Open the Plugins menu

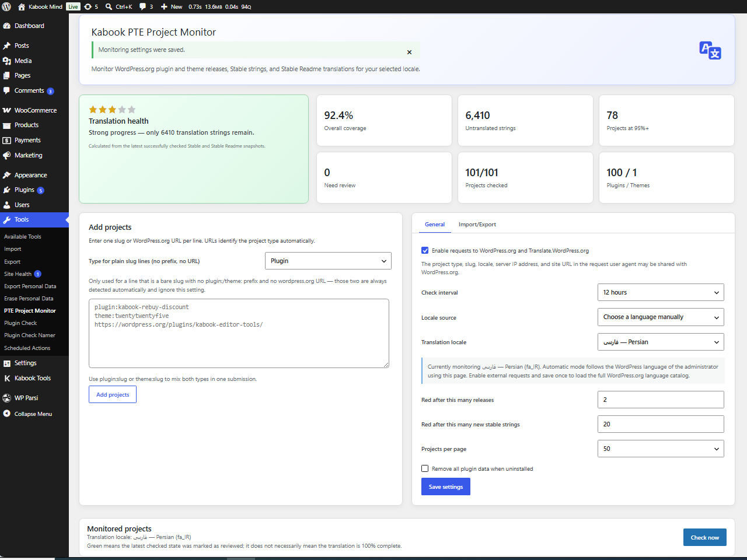click(34, 190)
